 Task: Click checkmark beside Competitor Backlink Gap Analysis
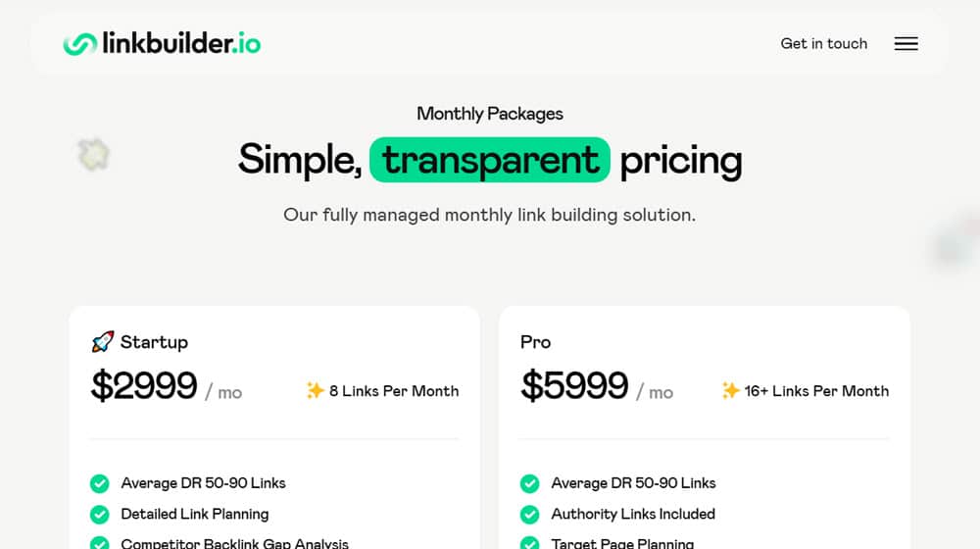99,543
